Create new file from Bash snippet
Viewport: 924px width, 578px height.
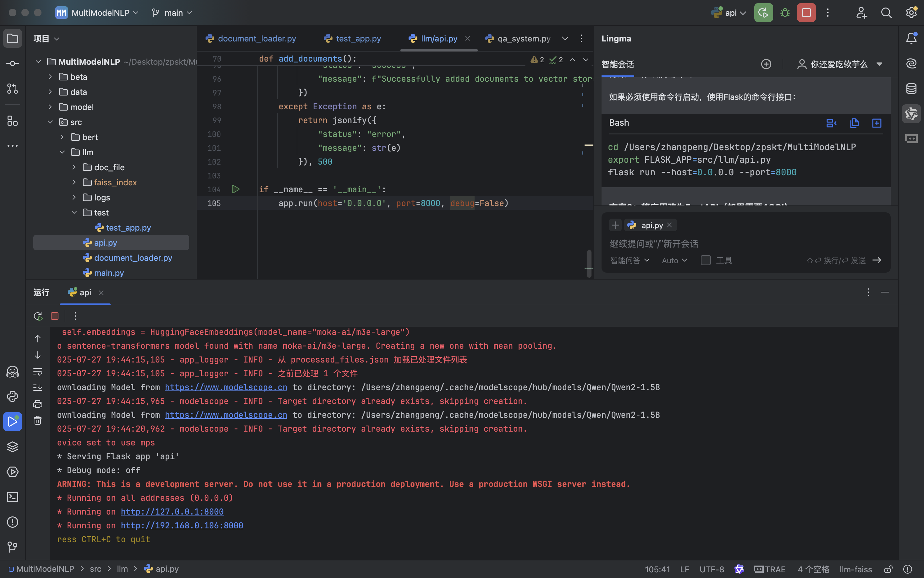(877, 123)
